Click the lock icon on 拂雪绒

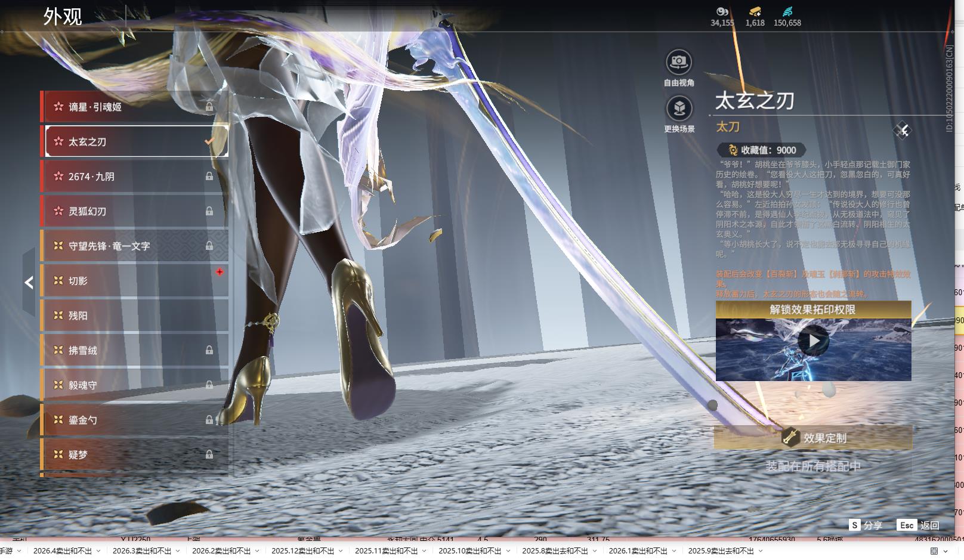pyautogui.click(x=209, y=350)
